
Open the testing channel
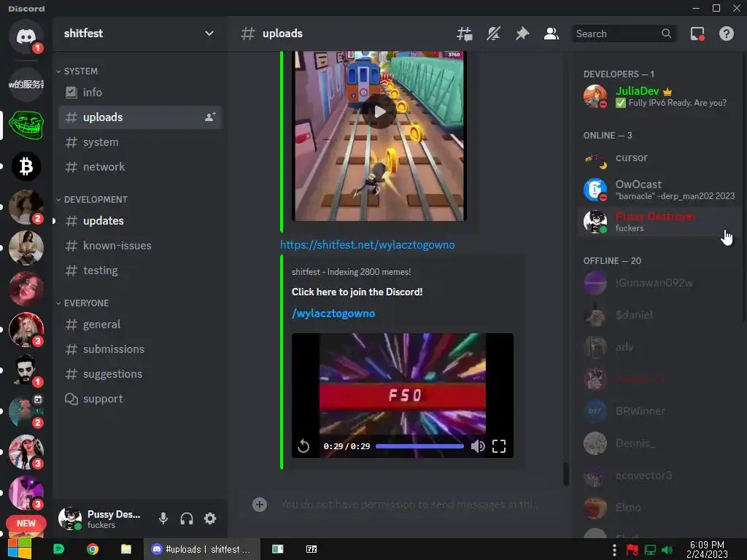[139, 271]
